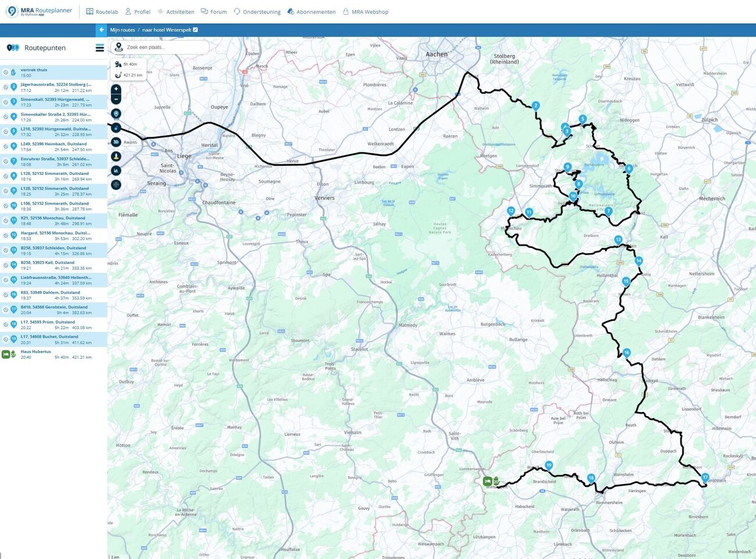Click map marker 5 near Nideggen

tap(582, 119)
